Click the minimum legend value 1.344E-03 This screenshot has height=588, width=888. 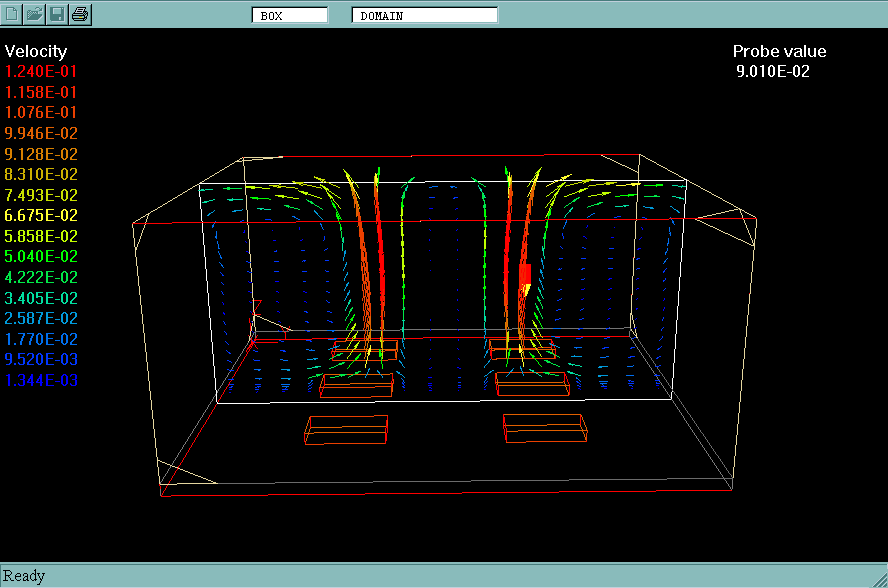point(41,380)
